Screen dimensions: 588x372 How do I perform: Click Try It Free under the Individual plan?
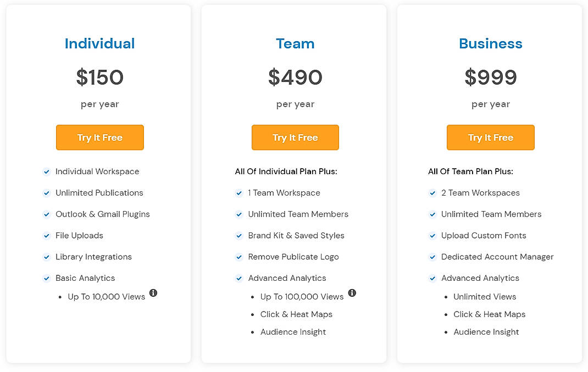click(x=99, y=137)
